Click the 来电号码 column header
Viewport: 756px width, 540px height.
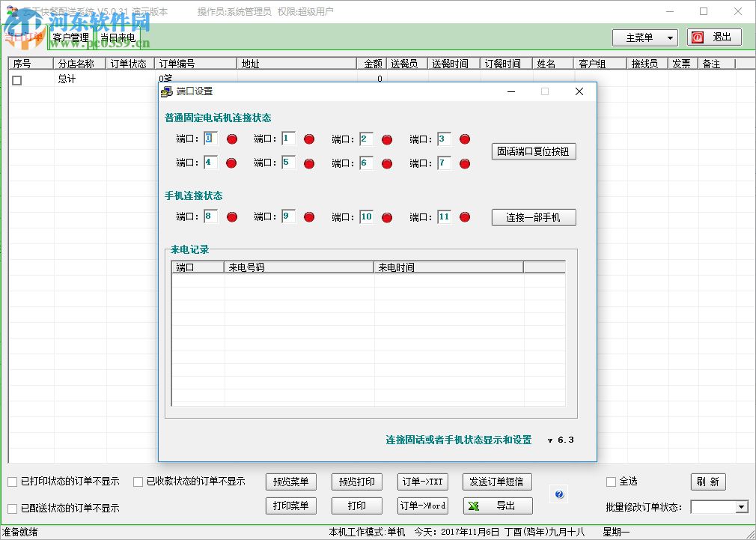point(299,267)
